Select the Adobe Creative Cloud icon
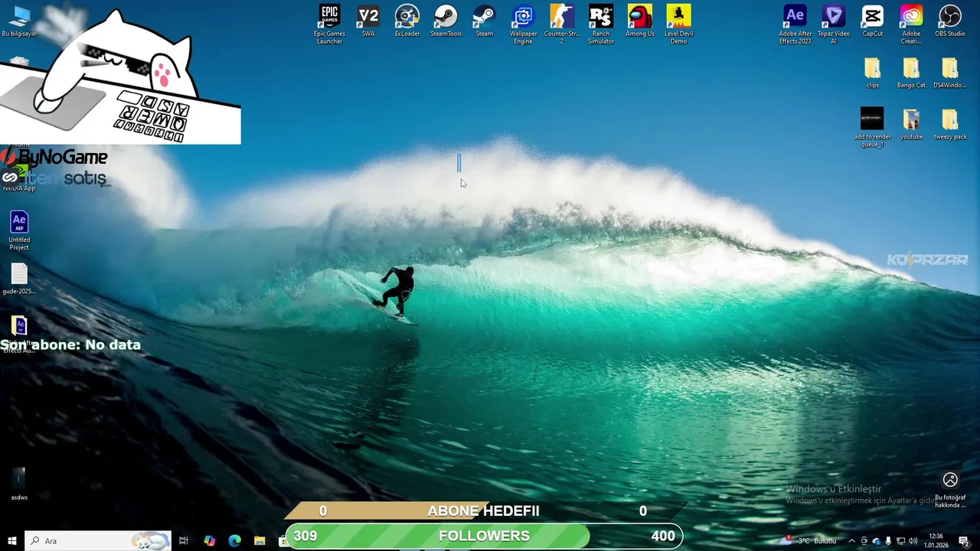 point(911,24)
